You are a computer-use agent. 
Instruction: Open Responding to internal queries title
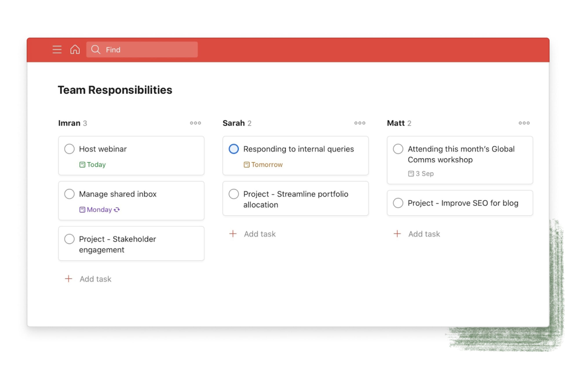[299, 149]
